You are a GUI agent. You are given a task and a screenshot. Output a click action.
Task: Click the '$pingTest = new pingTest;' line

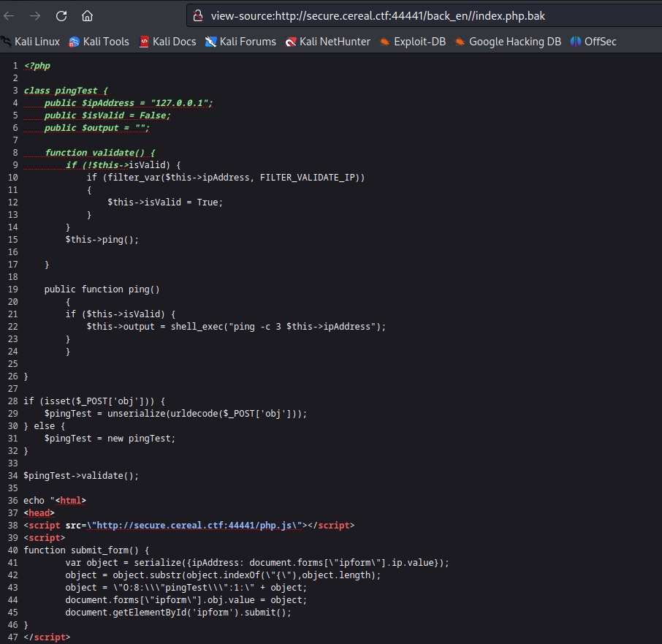(110, 439)
